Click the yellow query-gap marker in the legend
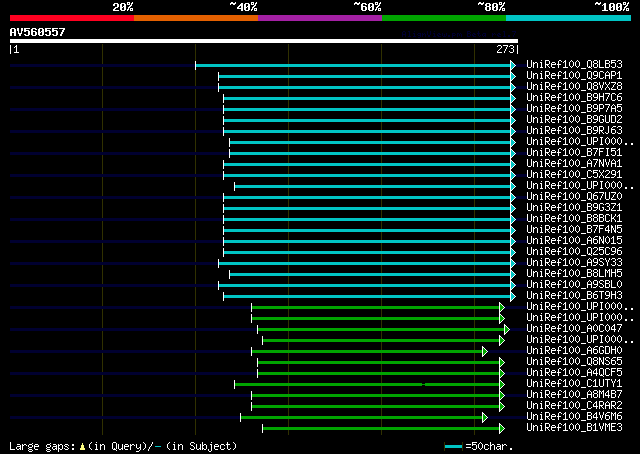The image size is (640, 454). tap(82, 447)
